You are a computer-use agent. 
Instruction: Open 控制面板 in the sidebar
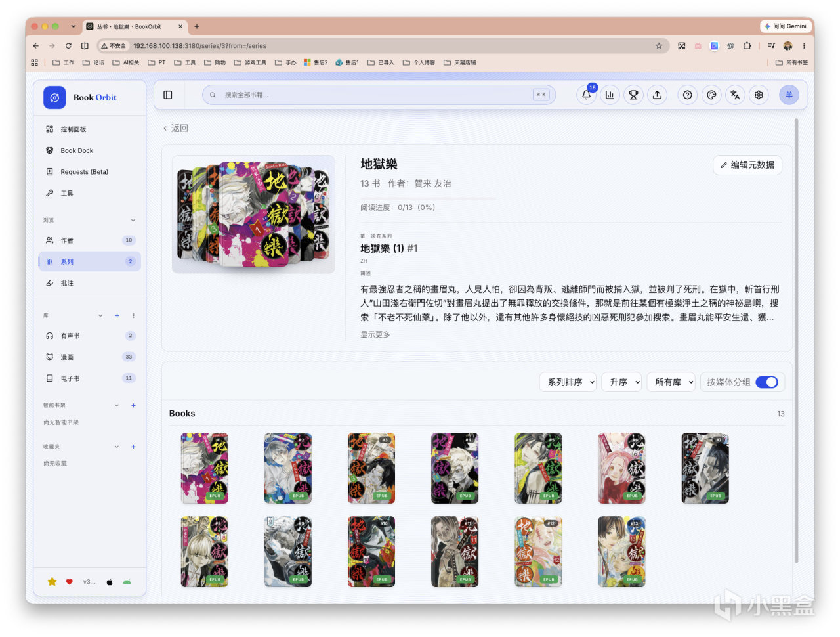(89, 129)
